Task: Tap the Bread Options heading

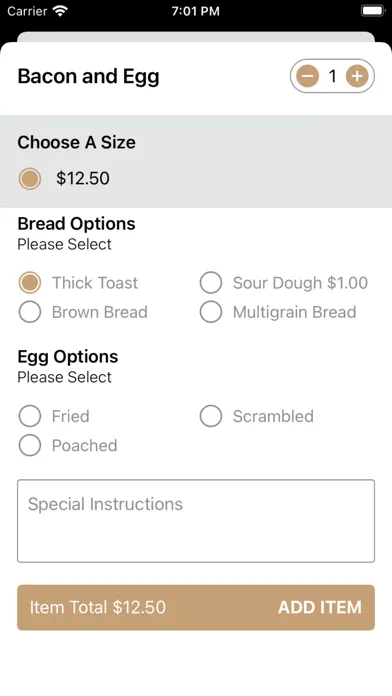Action: [x=76, y=224]
